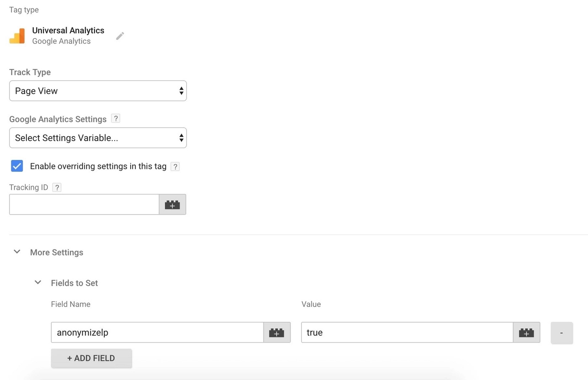Image resolution: width=588 pixels, height=380 pixels.
Task: Click variable picker icon for Tracking ID
Action: 172,204
